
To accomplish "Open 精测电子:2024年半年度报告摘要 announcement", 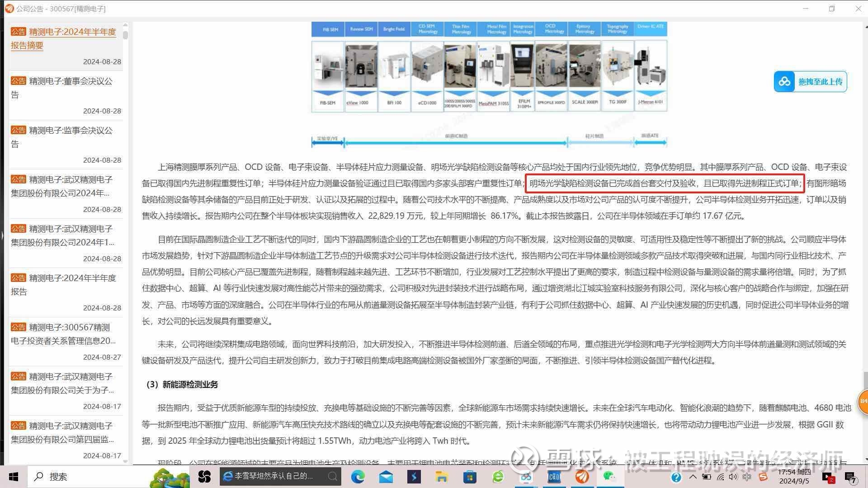I will tap(64, 38).
